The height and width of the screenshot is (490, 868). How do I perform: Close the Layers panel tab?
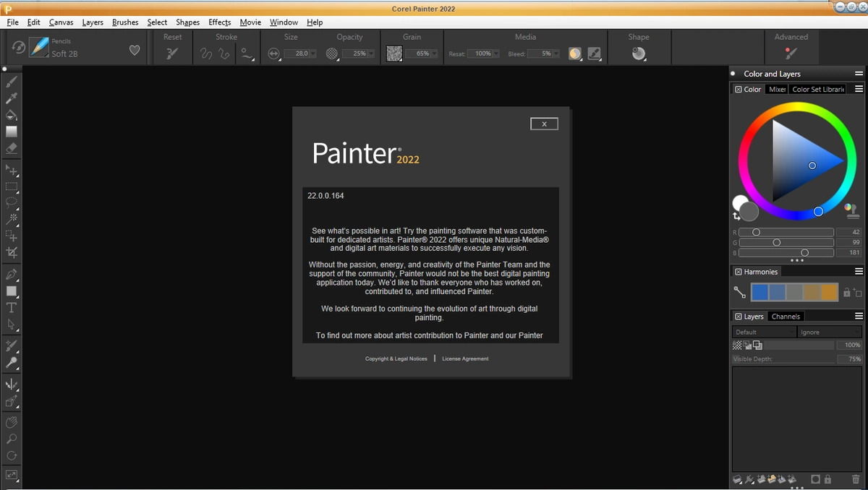[x=738, y=317]
